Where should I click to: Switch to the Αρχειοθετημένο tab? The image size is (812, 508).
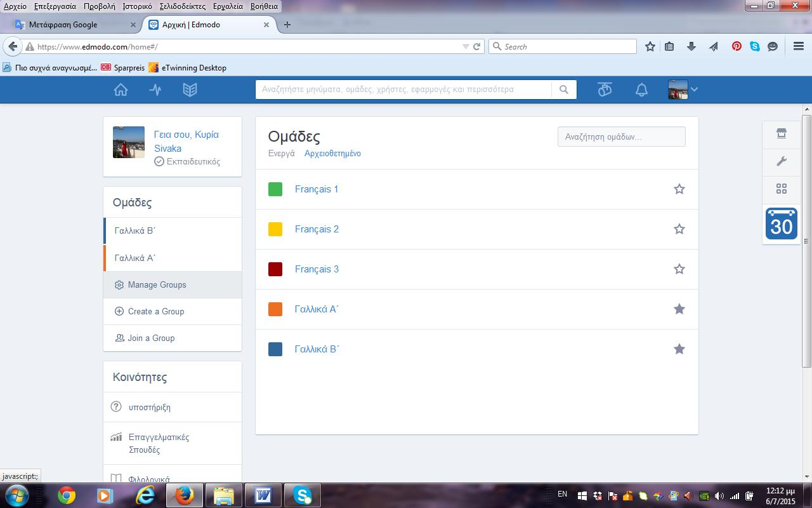click(x=332, y=154)
